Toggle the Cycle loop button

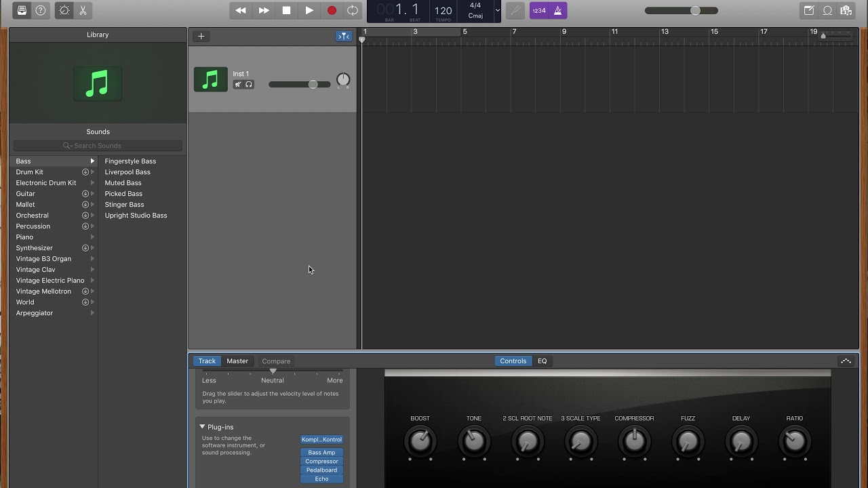(353, 10)
